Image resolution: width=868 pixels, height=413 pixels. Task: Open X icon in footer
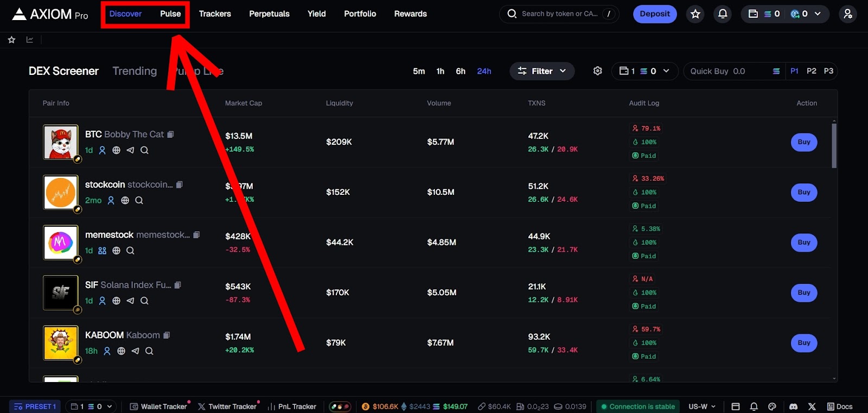click(x=812, y=406)
